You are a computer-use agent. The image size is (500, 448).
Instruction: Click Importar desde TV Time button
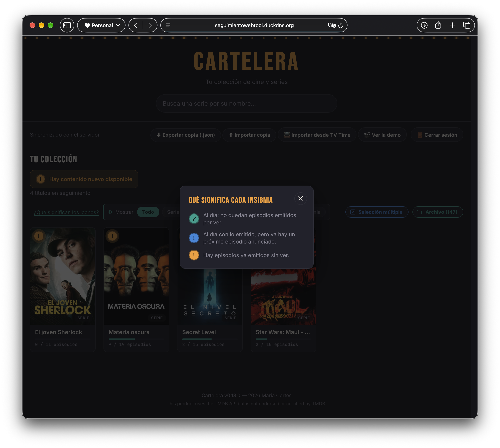317,135
